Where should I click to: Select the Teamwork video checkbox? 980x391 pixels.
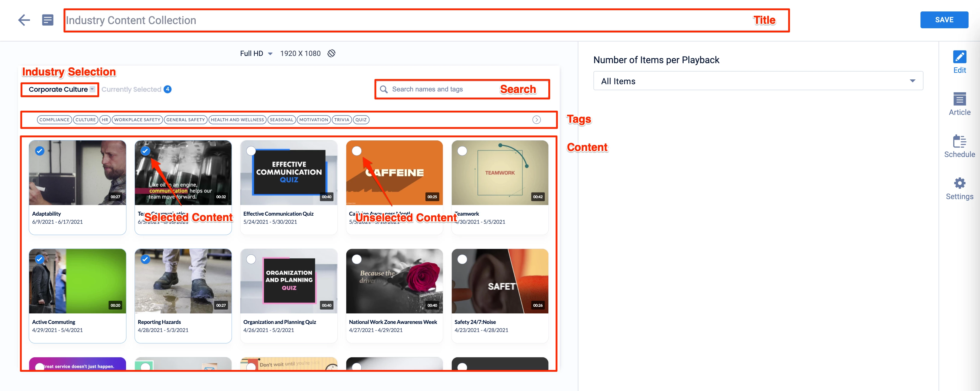click(462, 151)
